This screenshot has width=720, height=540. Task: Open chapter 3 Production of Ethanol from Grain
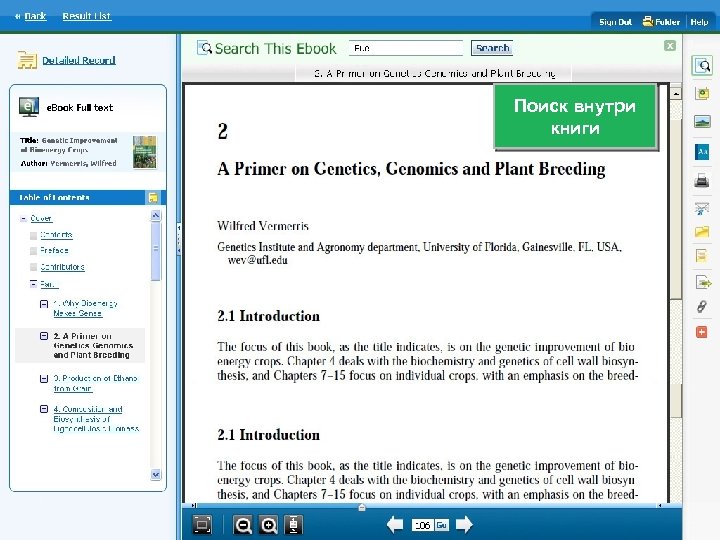95,383
